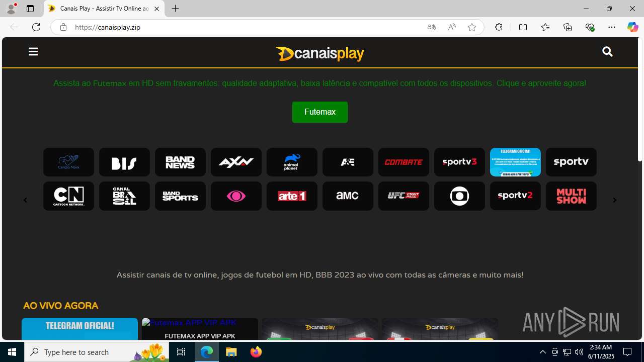Open the UFC Fight Pass channel tile
644x362 pixels.
click(x=404, y=196)
